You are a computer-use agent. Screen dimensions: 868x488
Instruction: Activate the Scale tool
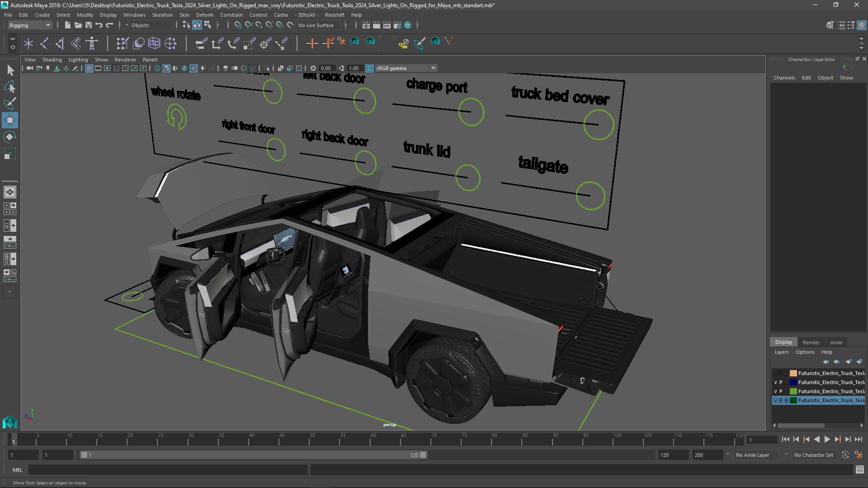coord(10,154)
